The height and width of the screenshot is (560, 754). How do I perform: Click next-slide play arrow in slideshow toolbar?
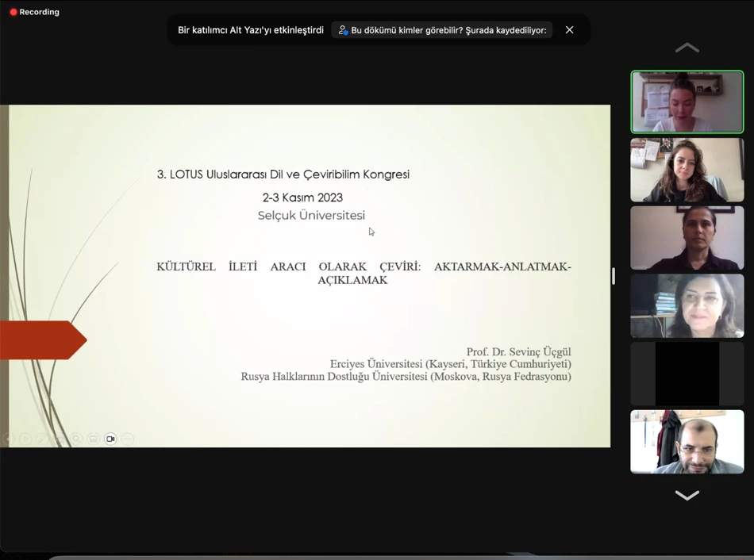[x=25, y=439]
